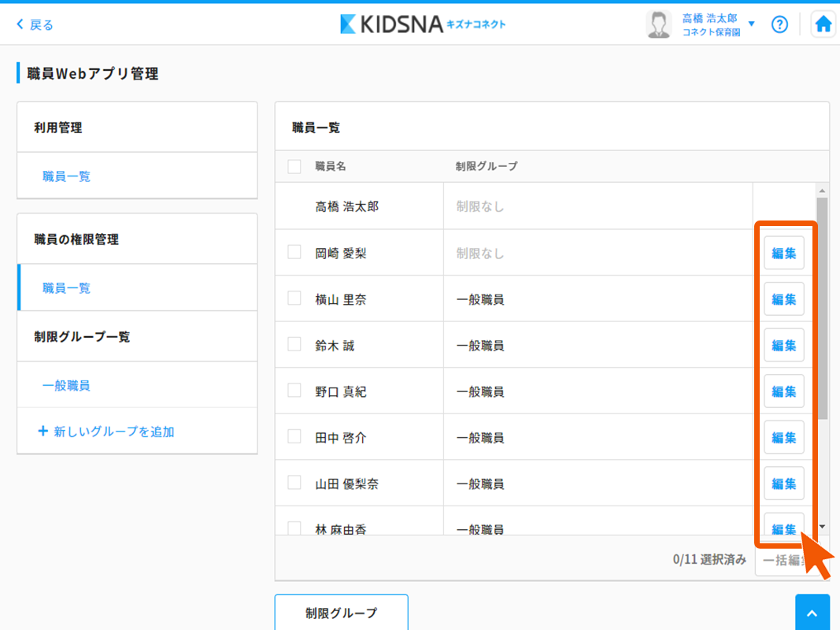Select 一般職員 in the restriction group list
This screenshot has height=630, width=840.
[66, 386]
